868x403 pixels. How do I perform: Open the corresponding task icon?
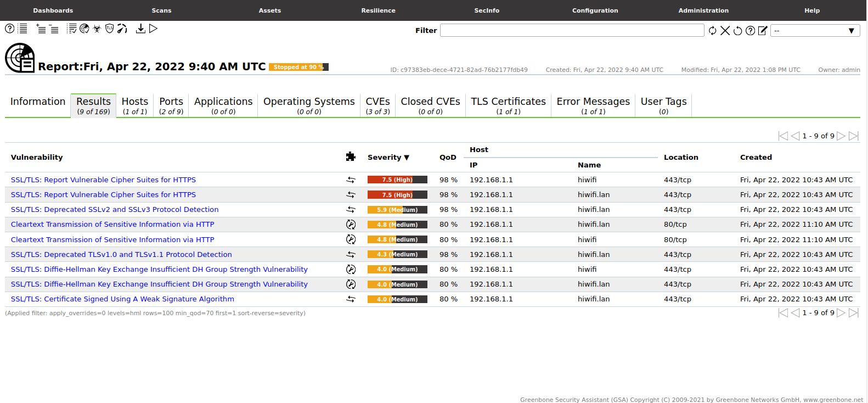[x=72, y=29]
